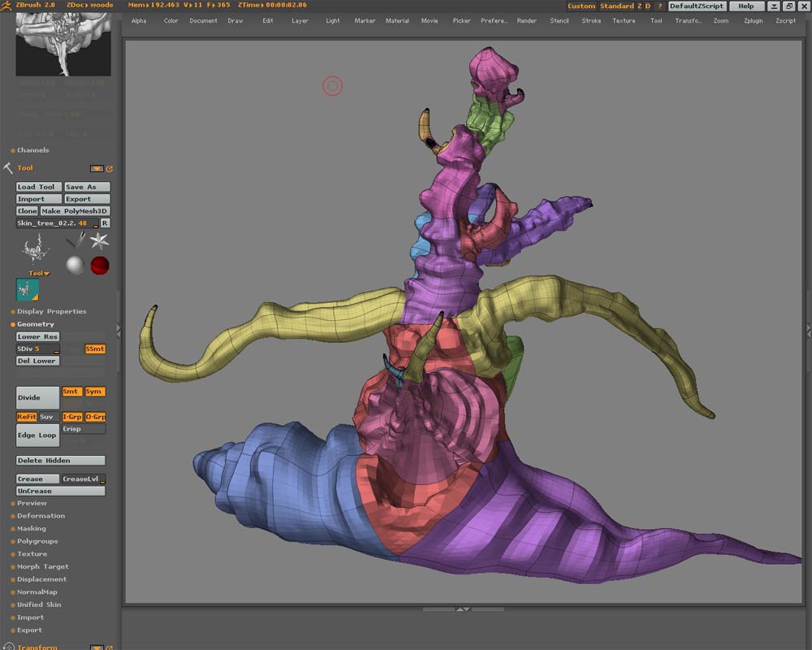The width and height of the screenshot is (812, 650).
Task: Disable the ReFit toggle
Action: (x=27, y=417)
